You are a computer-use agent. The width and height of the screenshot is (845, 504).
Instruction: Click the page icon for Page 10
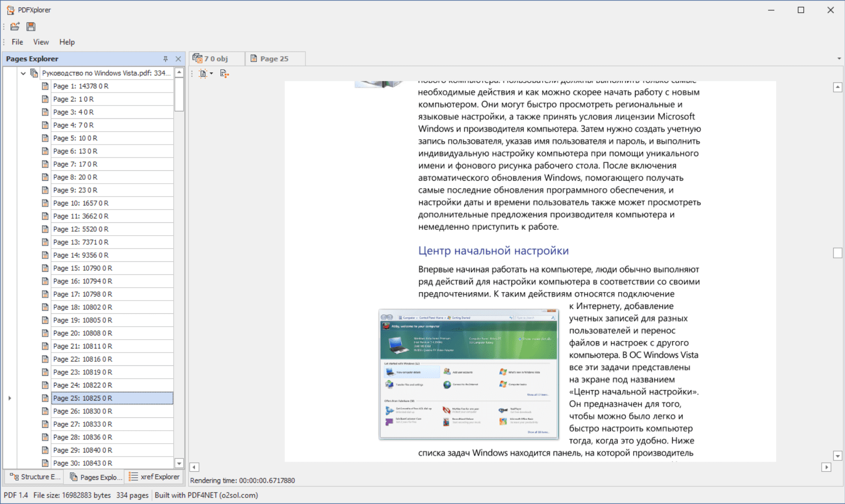point(45,203)
